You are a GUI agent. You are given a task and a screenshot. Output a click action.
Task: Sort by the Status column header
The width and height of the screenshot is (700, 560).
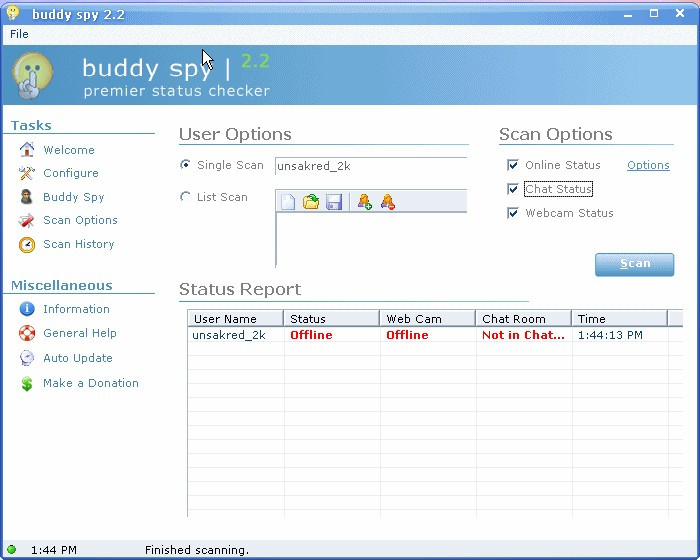(332, 319)
